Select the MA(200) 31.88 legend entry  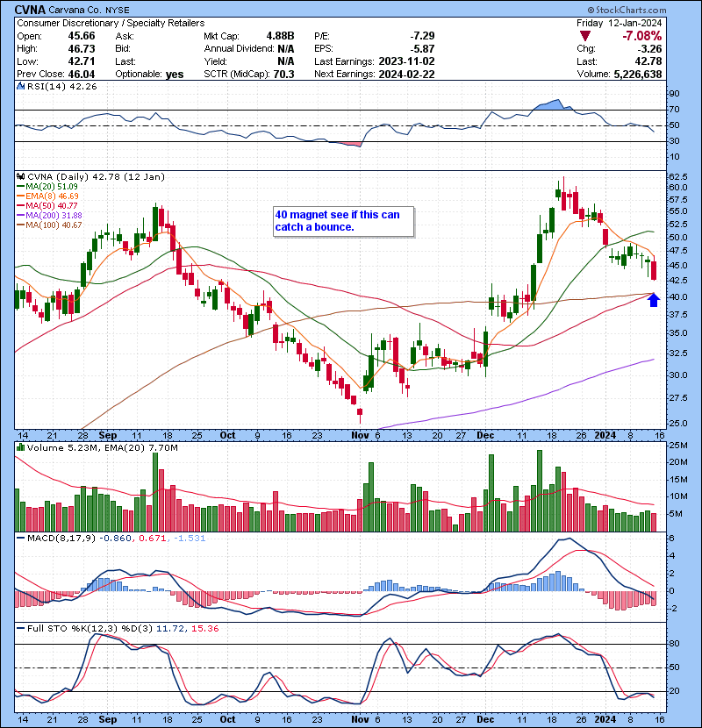(x=49, y=216)
